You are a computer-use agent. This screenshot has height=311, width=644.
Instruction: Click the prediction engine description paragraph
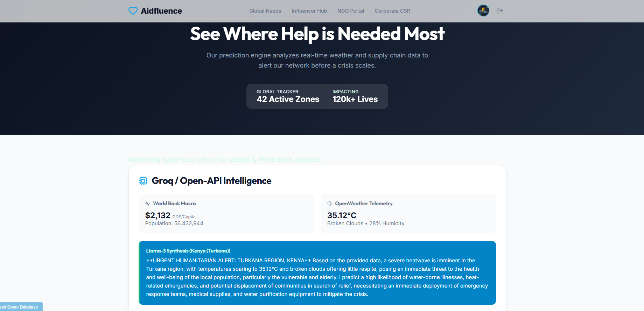(317, 60)
